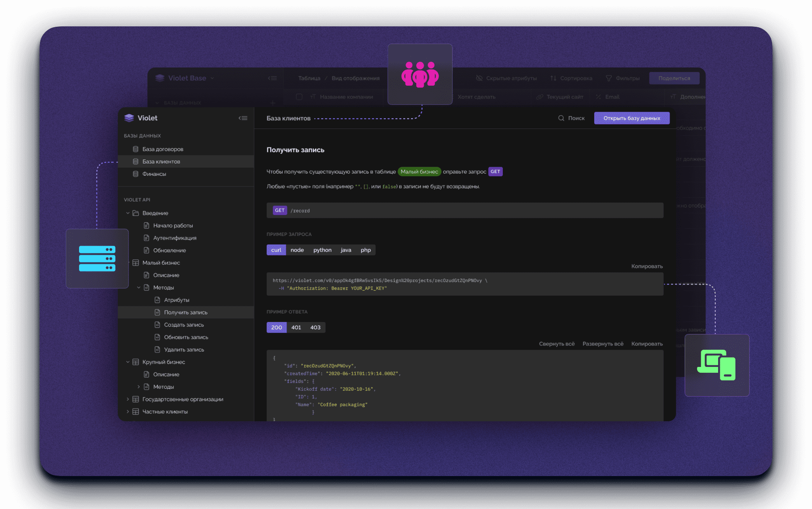This screenshot has height=509, width=812.
Task: Click the blue server stack icon card
Action: 97,259
